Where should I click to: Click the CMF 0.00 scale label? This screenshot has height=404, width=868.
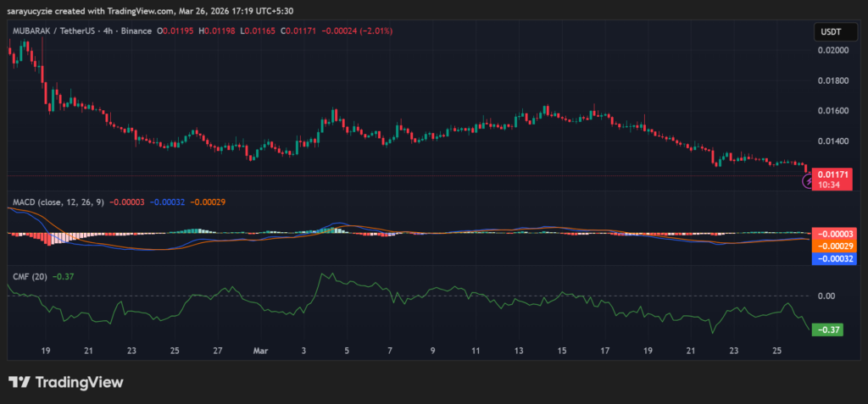click(x=826, y=296)
